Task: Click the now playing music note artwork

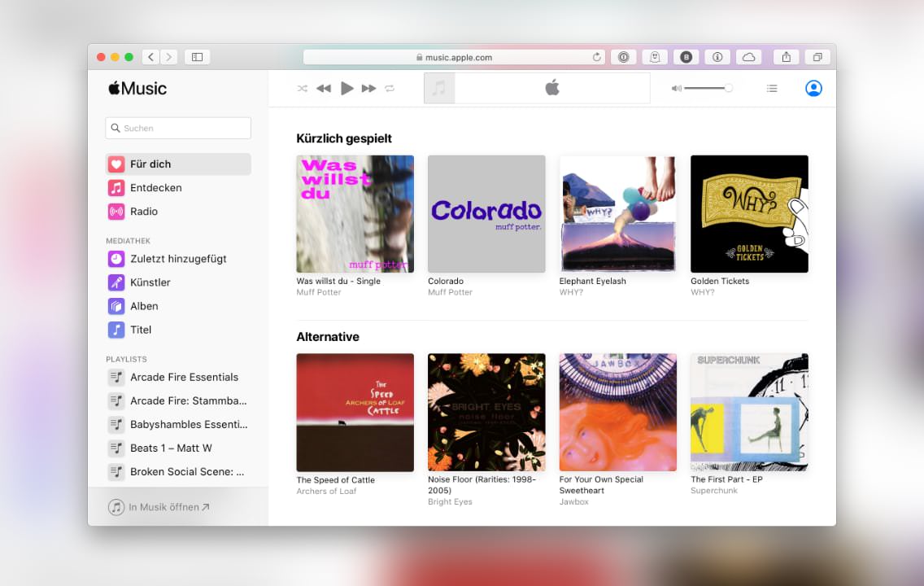Action: [x=439, y=89]
